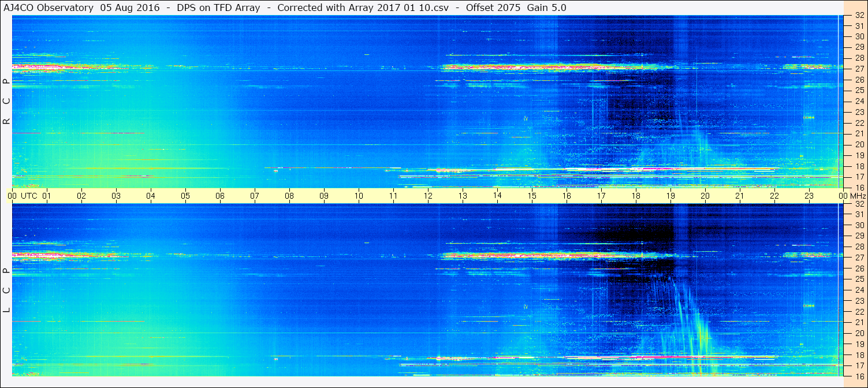Viewport: 868px width, 388px height.
Task: Click the 04 hour mark on the time axis
Action: pyautogui.click(x=151, y=196)
